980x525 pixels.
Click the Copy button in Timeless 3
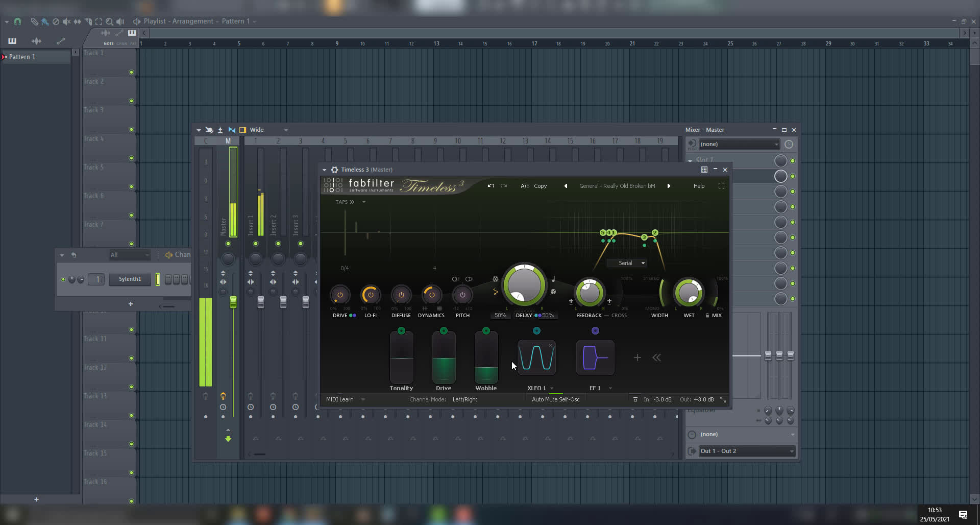coord(540,186)
